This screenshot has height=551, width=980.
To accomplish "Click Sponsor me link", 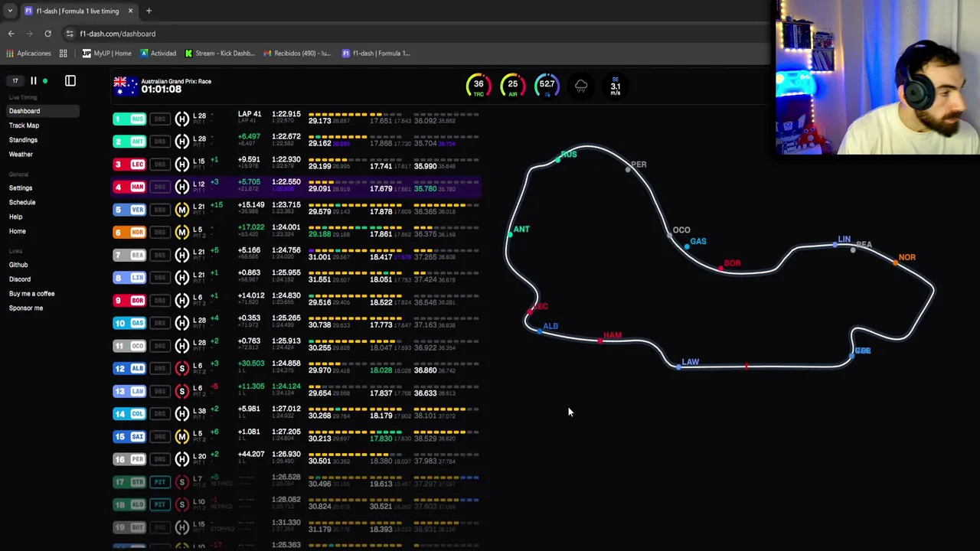I will (26, 308).
